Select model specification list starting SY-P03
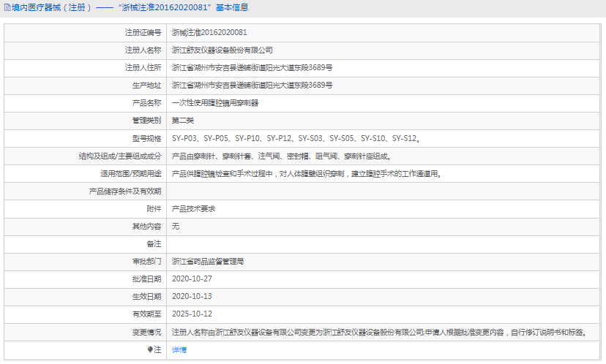This screenshot has width=606, height=364. (296, 139)
